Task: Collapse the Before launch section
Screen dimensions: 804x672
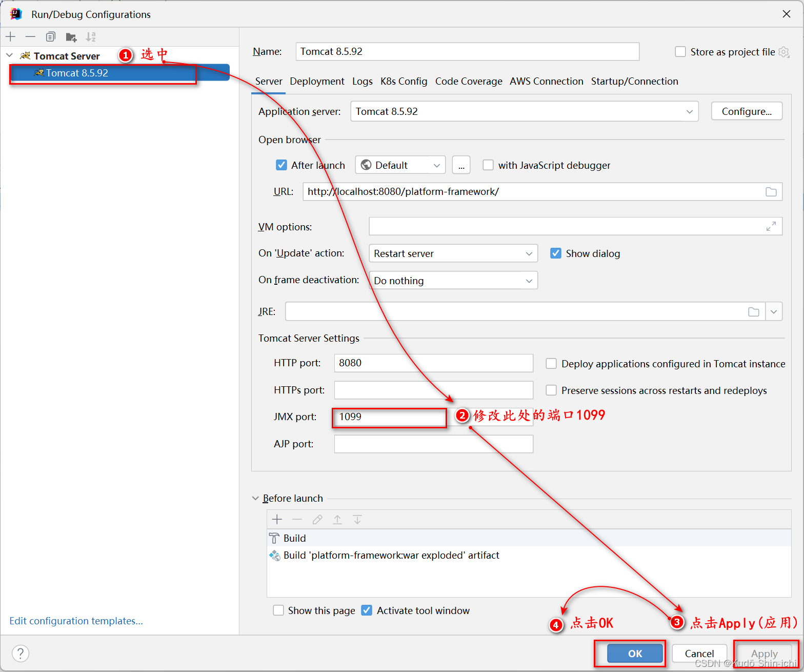Action: pyautogui.click(x=255, y=498)
